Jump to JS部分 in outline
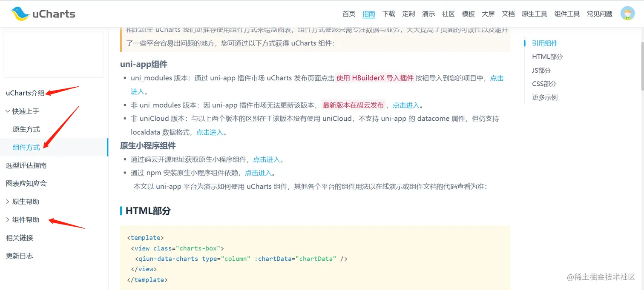 (541, 70)
